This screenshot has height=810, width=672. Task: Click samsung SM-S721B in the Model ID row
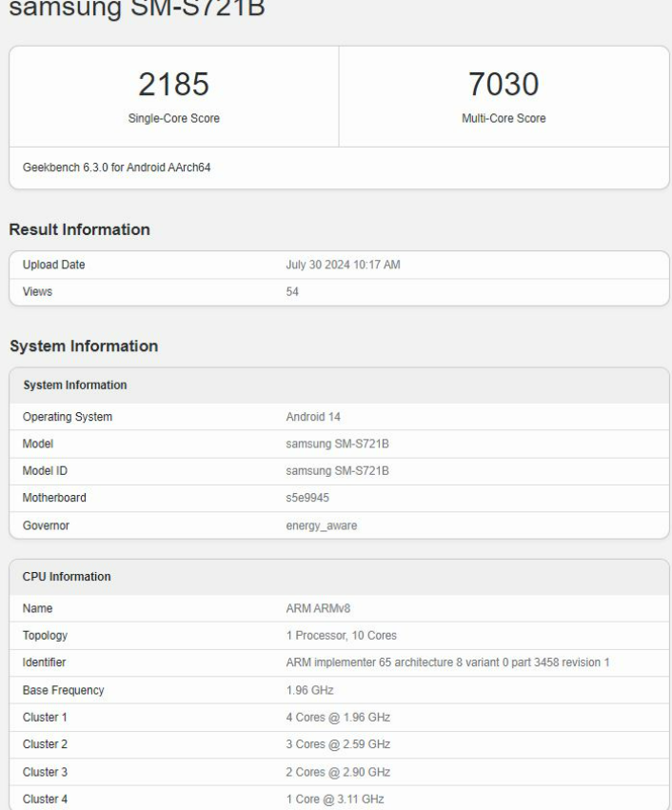(337, 470)
